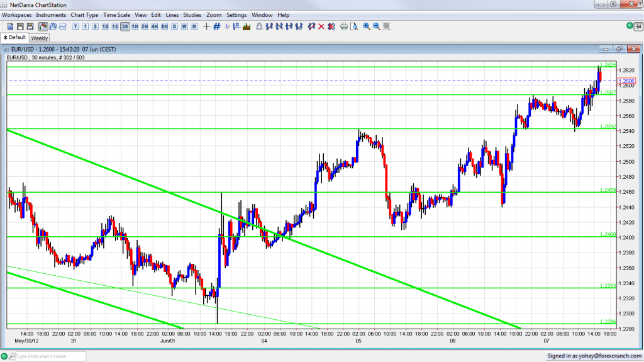Image resolution: width=644 pixels, height=362 pixels.
Task: Click the price scale axis icon
Action: [236, 26]
